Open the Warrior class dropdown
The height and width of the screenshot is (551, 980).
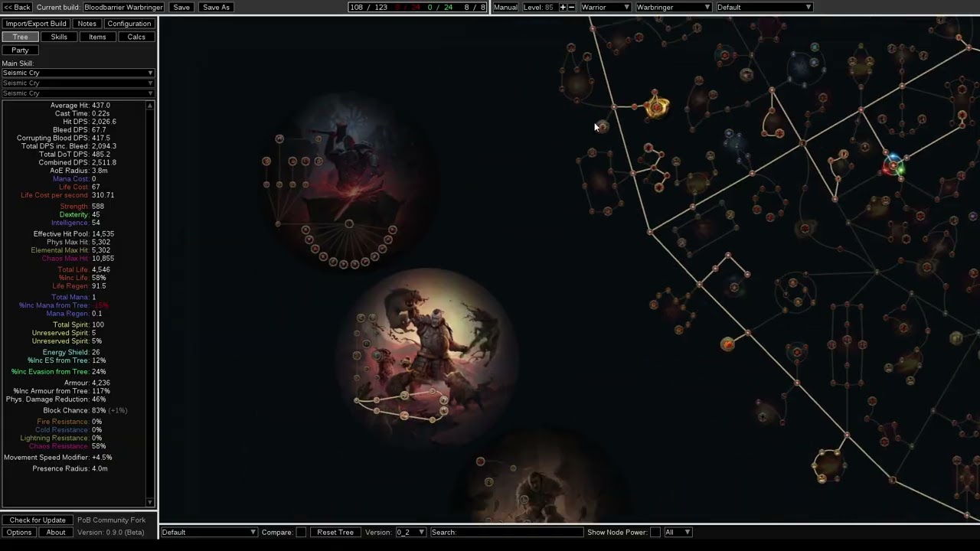[x=605, y=7]
